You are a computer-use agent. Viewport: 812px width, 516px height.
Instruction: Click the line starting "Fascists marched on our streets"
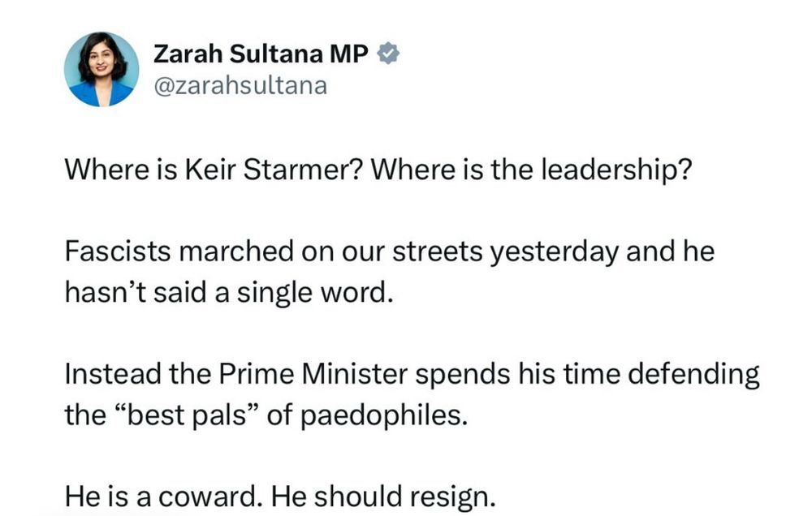pyautogui.click(x=389, y=251)
